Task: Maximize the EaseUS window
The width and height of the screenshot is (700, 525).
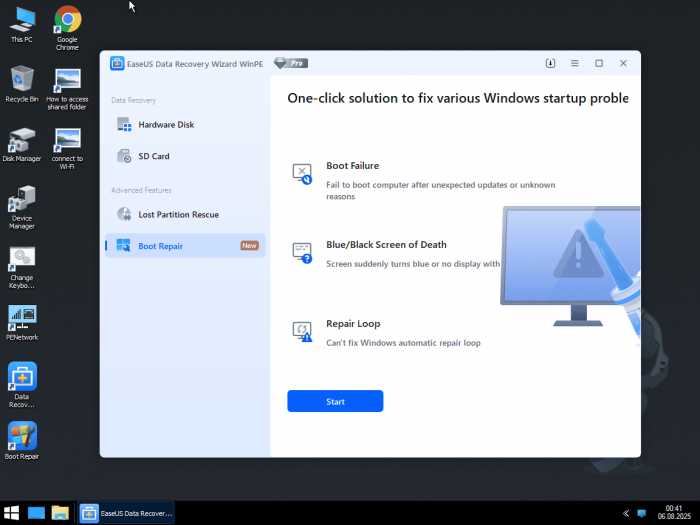Action: pos(599,63)
